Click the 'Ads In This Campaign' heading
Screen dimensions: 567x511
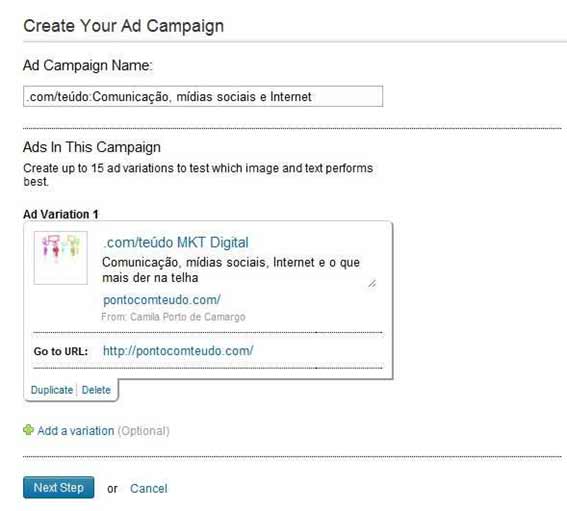tap(92, 147)
